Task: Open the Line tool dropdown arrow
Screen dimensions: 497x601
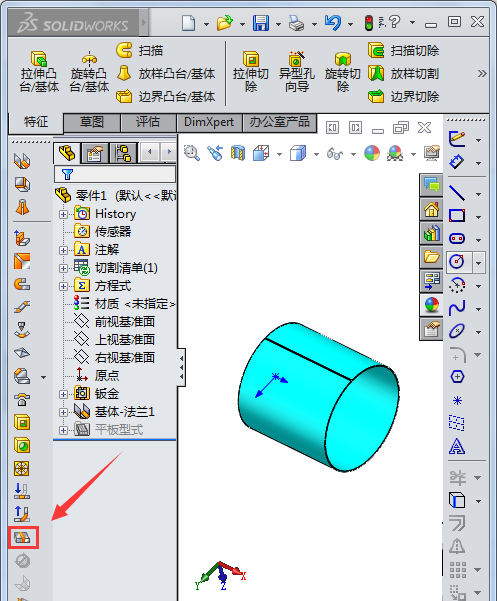Action: pos(479,194)
